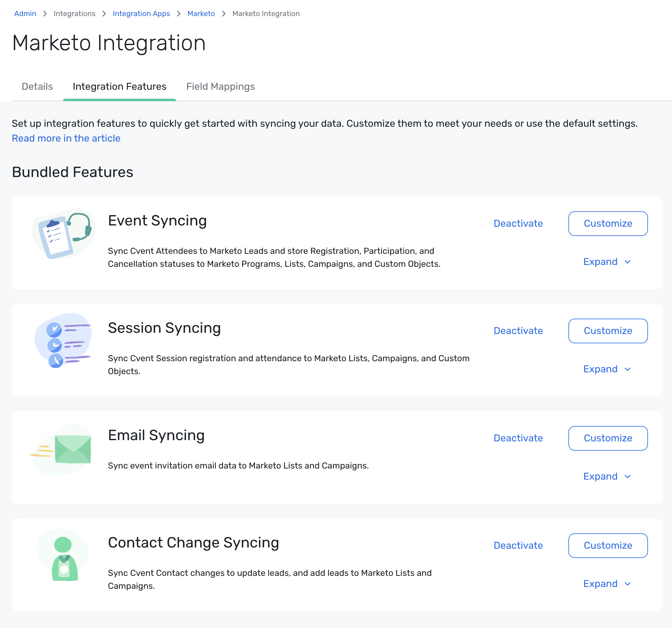Deactivate the Event Syncing feature
Viewport: 672px width, 628px height.
point(518,224)
